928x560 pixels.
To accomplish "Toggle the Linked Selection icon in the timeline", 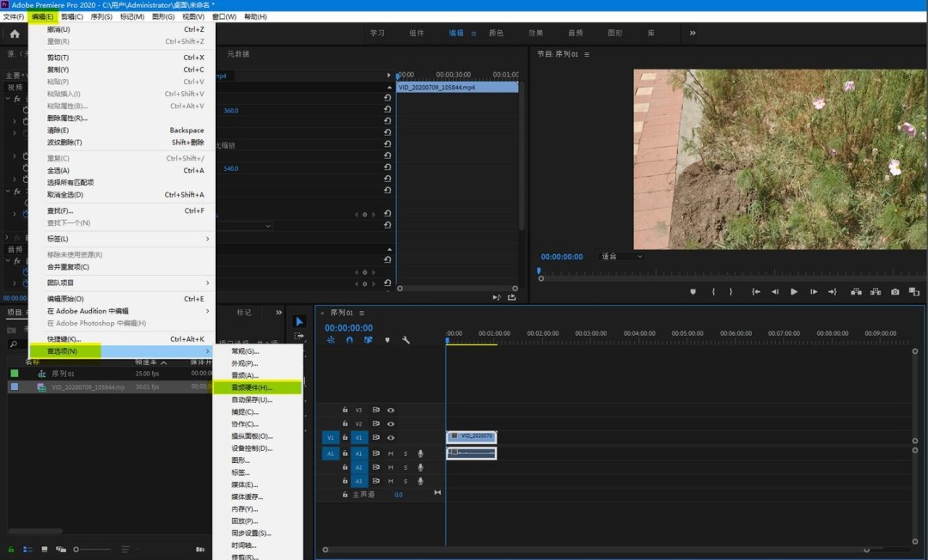I will [368, 340].
